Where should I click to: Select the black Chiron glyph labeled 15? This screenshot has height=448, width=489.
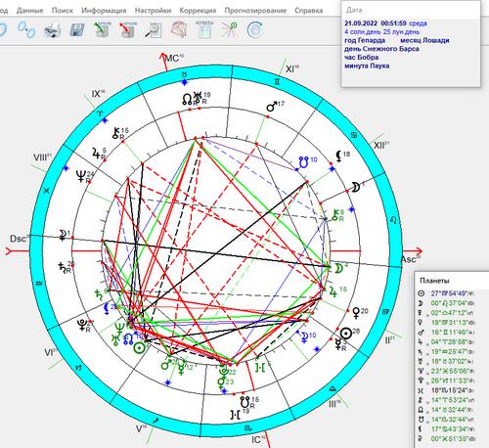coord(116,133)
